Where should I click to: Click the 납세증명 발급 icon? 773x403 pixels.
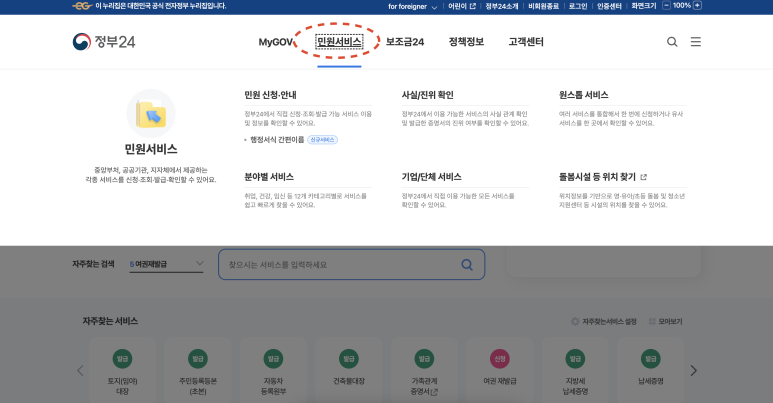click(650, 359)
